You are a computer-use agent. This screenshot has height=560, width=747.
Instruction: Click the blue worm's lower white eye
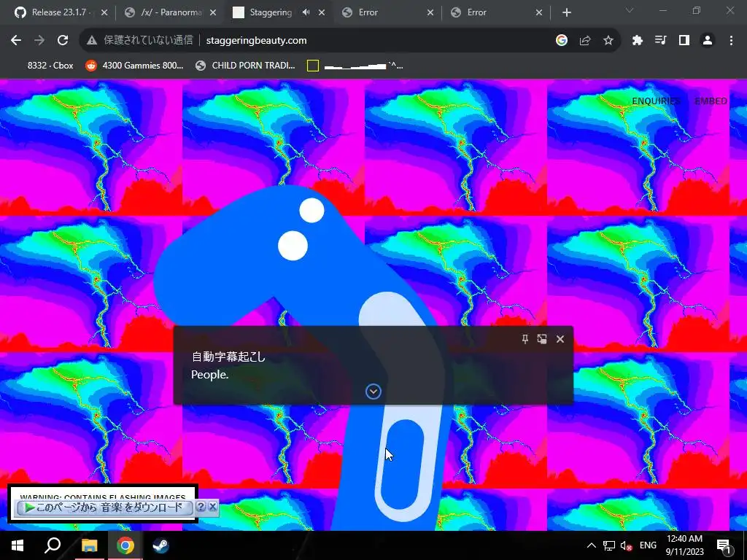click(293, 246)
